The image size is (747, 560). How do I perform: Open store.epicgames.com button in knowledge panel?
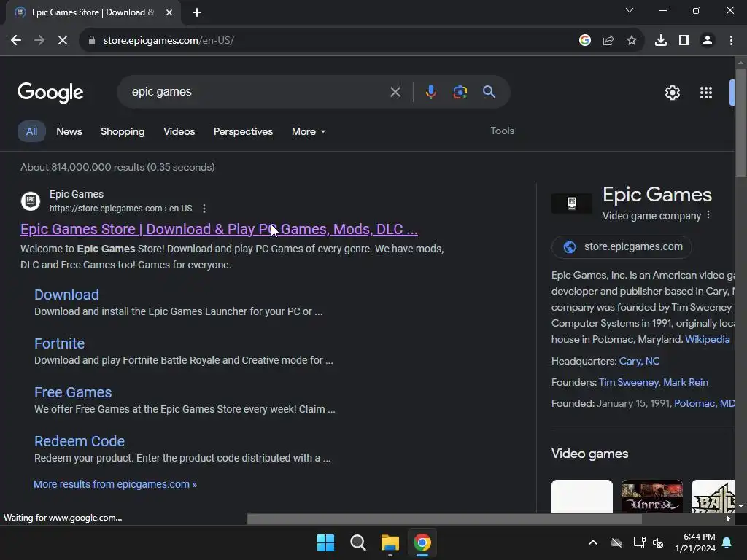622,246
